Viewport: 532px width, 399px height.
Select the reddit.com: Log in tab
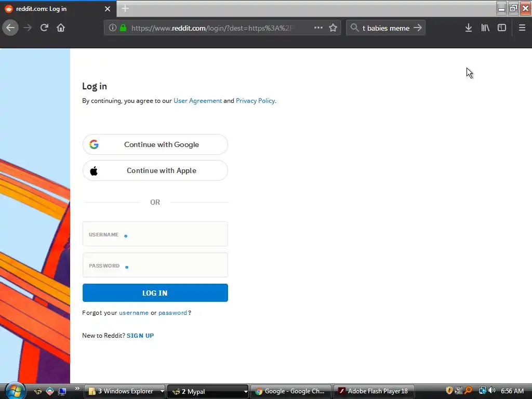[58, 9]
